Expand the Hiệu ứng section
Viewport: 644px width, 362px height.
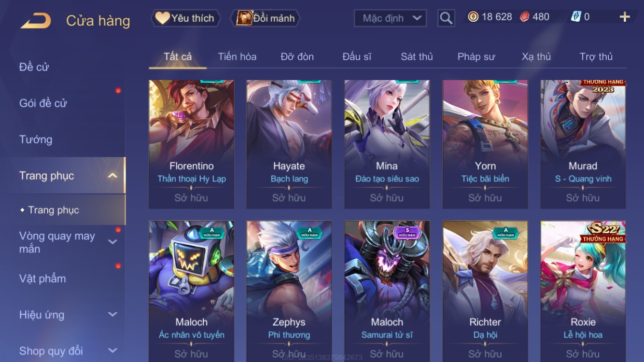click(112, 314)
